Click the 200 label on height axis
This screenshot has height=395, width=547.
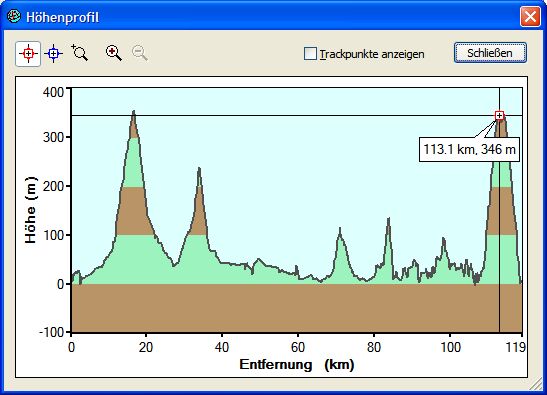coord(53,186)
